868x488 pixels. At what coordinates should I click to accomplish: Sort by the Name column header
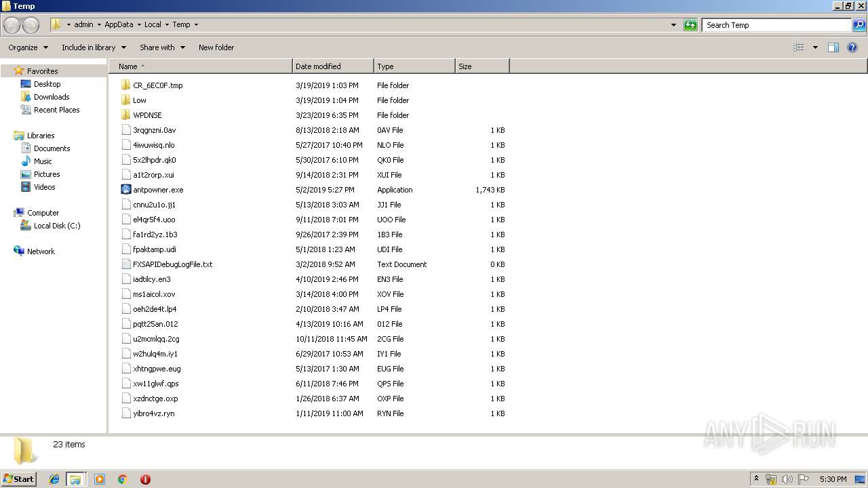(201, 66)
